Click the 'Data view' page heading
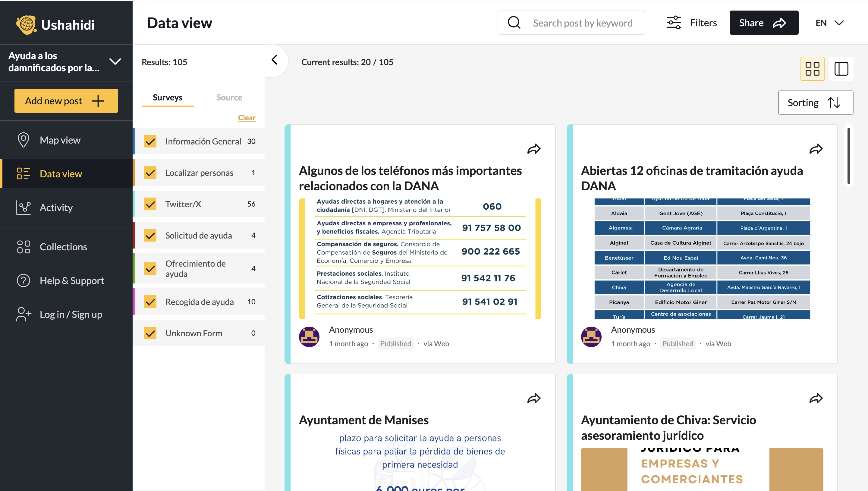Viewport: 868px width, 491px height. click(180, 23)
